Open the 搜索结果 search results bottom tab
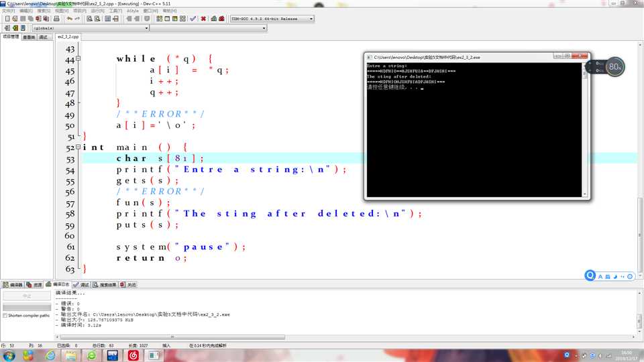Image resolution: width=644 pixels, height=362 pixels. 105,284
